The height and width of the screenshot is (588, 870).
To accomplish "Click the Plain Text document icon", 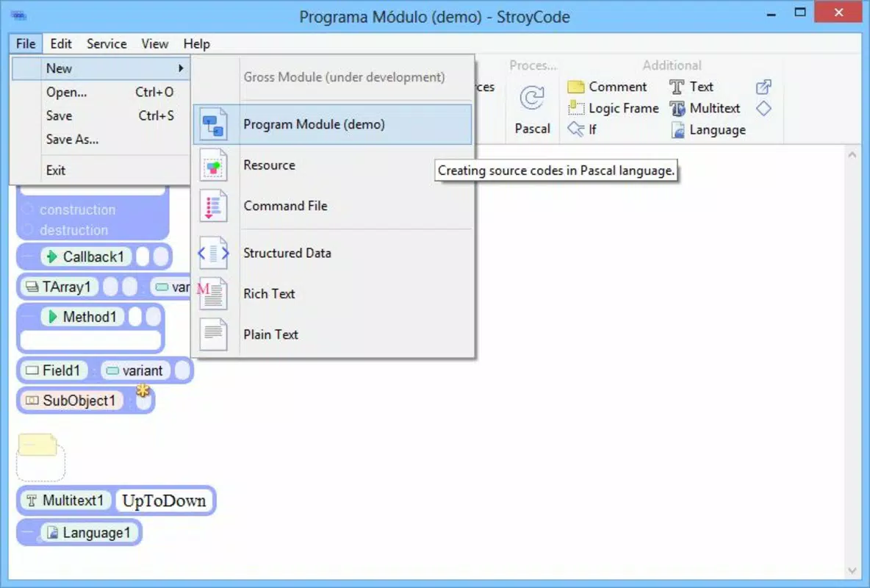I will click(213, 334).
